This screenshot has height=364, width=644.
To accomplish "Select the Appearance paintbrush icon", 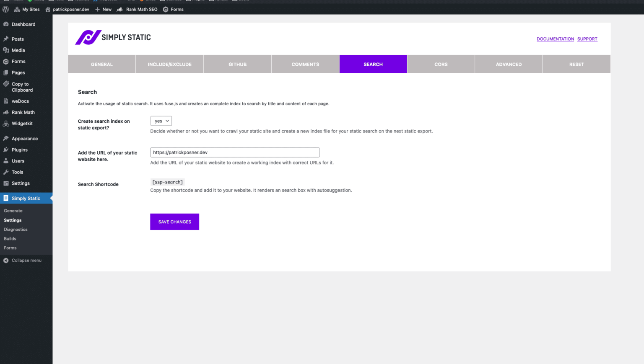I will (x=6, y=138).
